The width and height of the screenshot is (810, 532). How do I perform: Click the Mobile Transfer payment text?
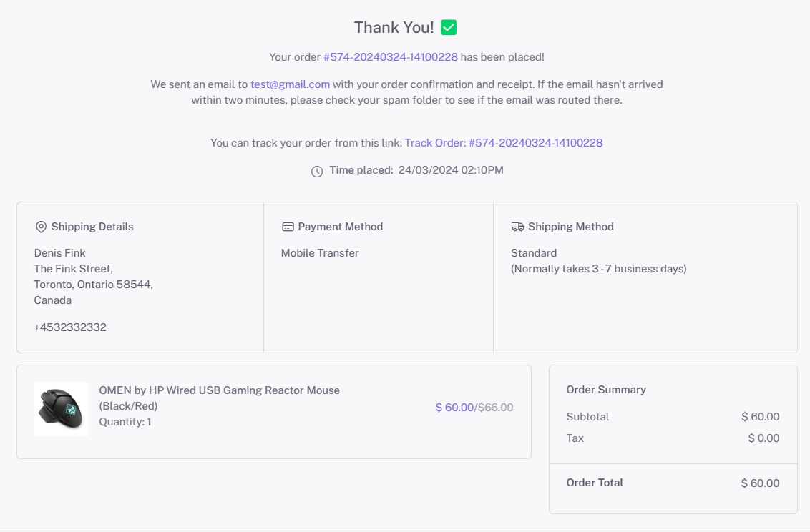320,253
